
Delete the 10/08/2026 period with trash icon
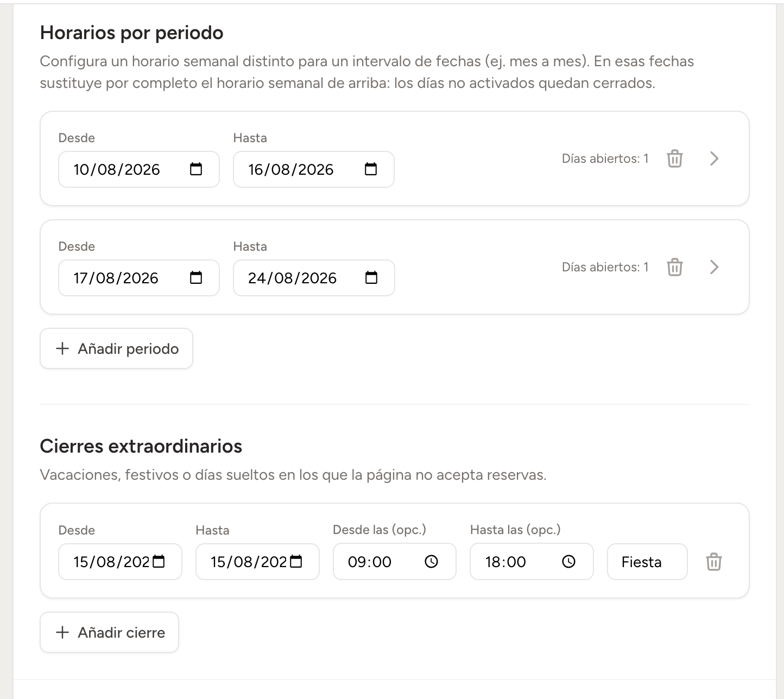coord(675,158)
